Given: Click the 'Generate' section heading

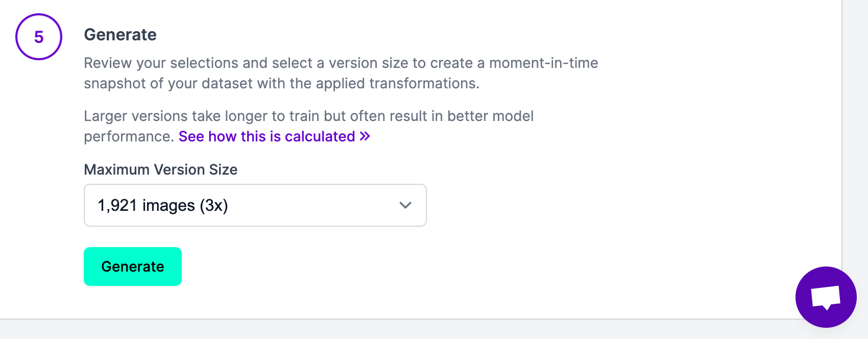Looking at the screenshot, I should pos(120,35).
